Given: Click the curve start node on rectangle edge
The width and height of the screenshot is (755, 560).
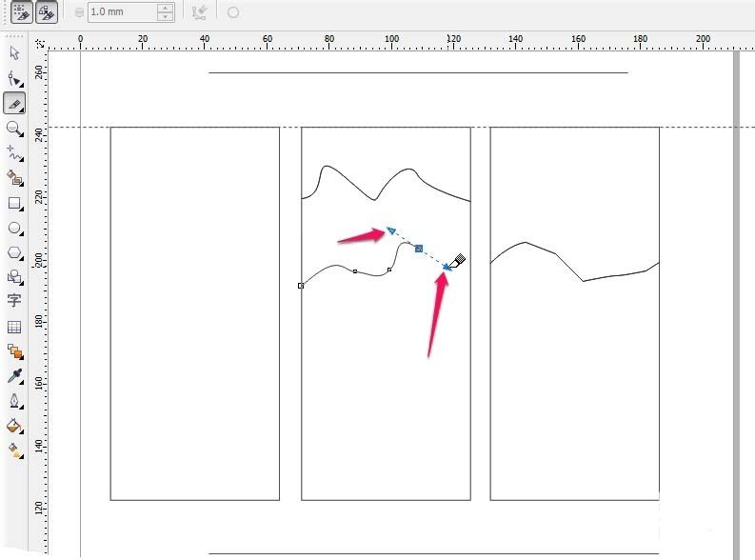Looking at the screenshot, I should (301, 286).
